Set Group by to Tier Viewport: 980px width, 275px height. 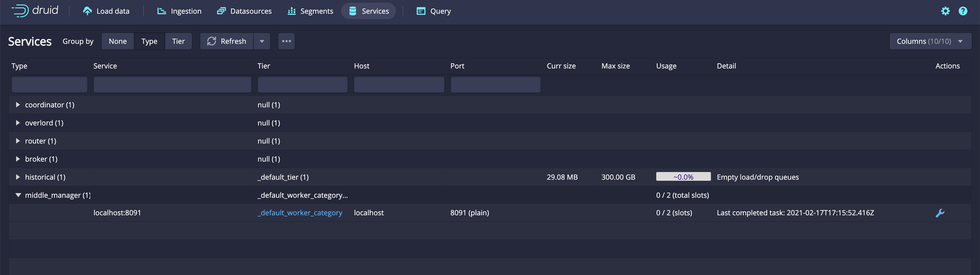(x=178, y=41)
